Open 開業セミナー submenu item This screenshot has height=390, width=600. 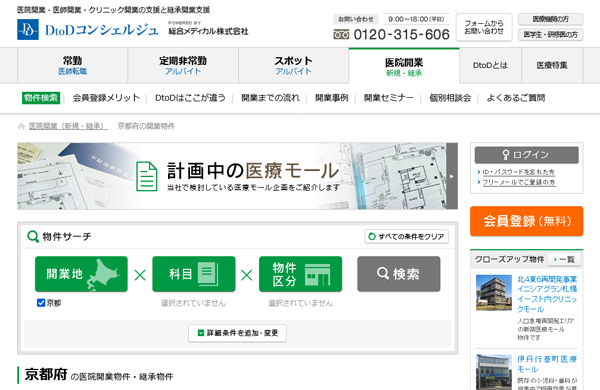388,98
